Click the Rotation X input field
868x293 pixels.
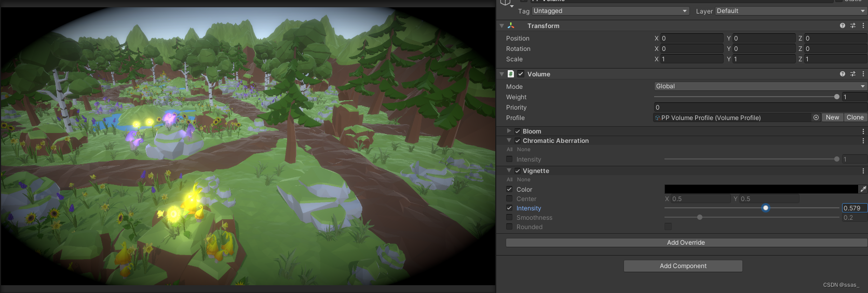[x=691, y=48]
